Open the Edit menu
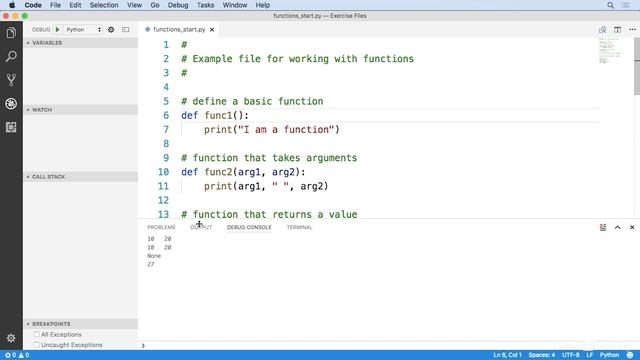Viewport: 640px width, 360px height. click(x=75, y=5)
